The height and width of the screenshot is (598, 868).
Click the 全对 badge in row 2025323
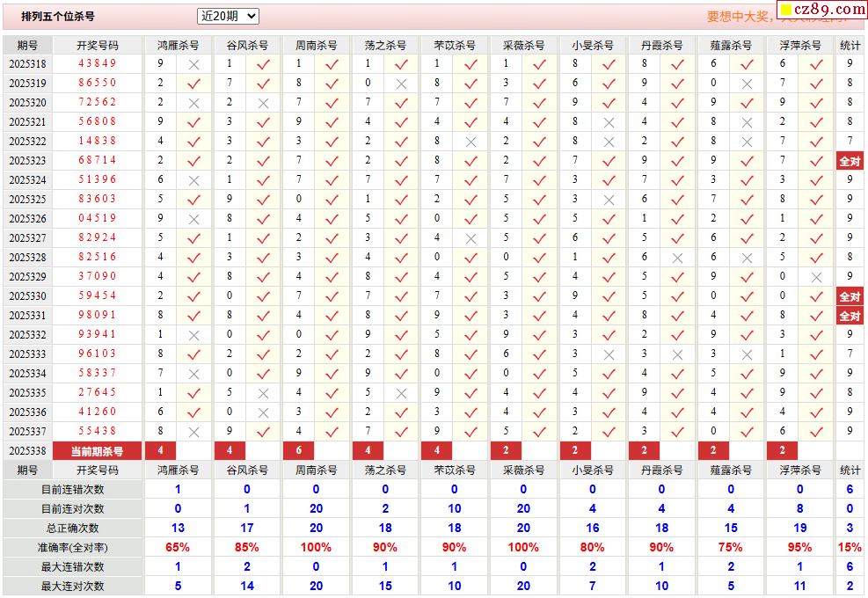[x=850, y=161]
